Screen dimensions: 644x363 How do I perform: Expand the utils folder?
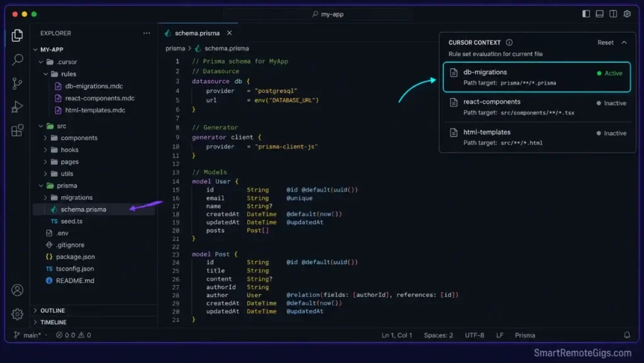(45, 174)
